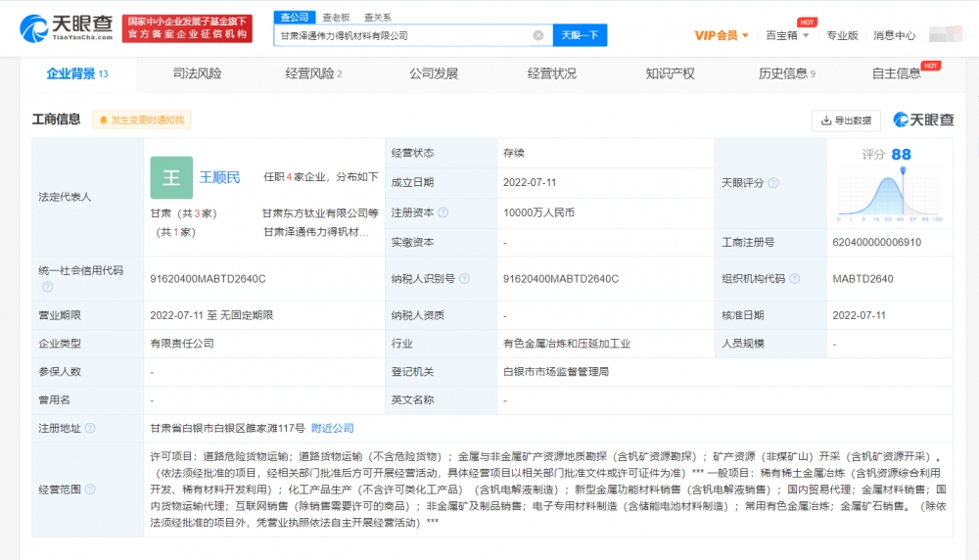
Task: Open the 司法风险 tab
Action: [x=198, y=73]
